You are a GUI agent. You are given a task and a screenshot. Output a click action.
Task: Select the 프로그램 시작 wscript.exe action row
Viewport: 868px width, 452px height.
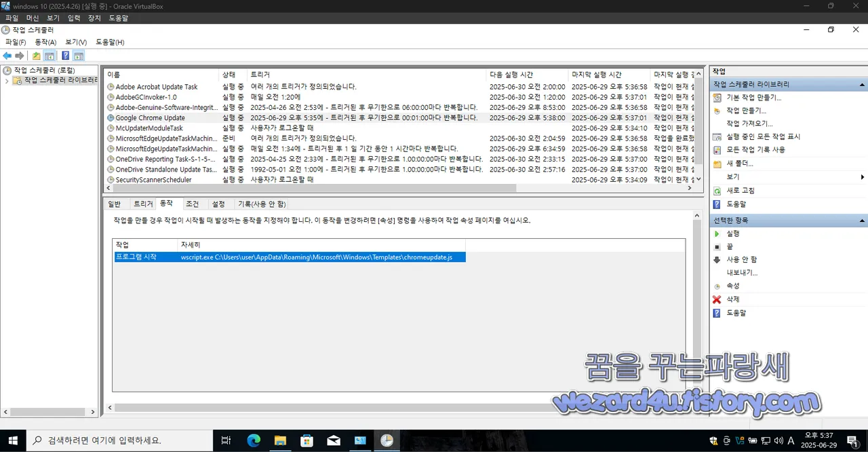click(x=290, y=257)
